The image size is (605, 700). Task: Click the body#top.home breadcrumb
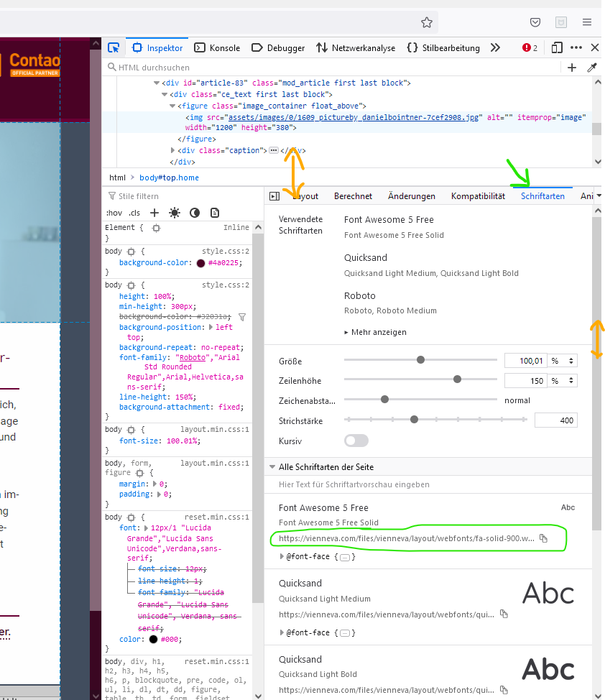tap(169, 178)
